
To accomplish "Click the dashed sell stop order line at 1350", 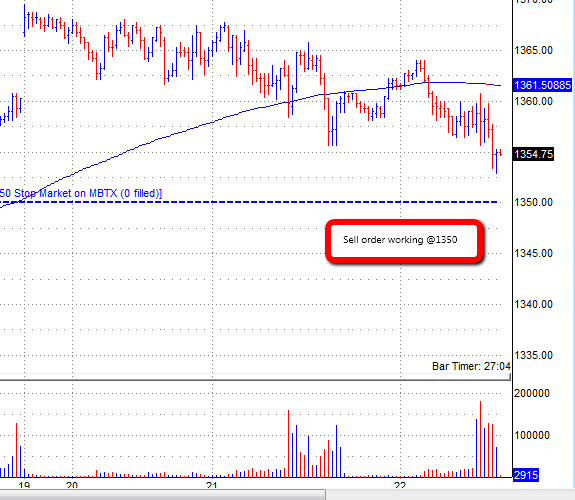I will click(249, 202).
